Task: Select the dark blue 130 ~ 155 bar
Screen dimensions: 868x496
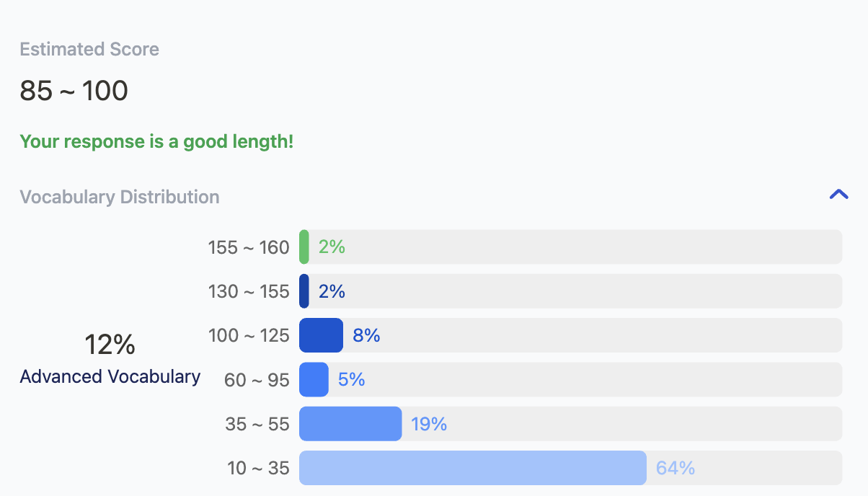Action: coord(303,291)
